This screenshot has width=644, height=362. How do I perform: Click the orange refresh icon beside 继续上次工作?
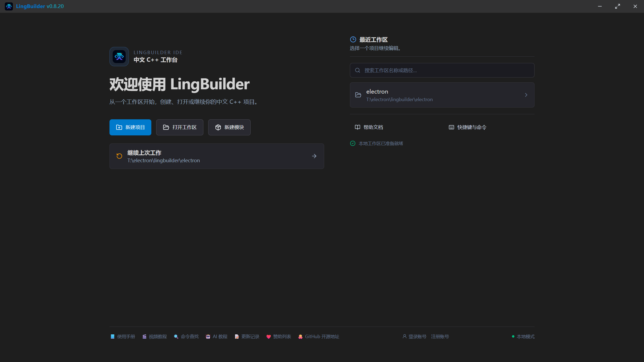click(x=119, y=156)
